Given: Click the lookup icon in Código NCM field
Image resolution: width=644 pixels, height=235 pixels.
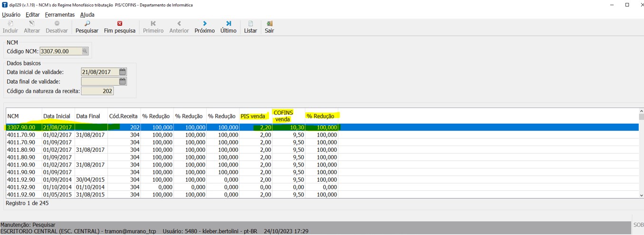Looking at the screenshot, I should tap(85, 51).
